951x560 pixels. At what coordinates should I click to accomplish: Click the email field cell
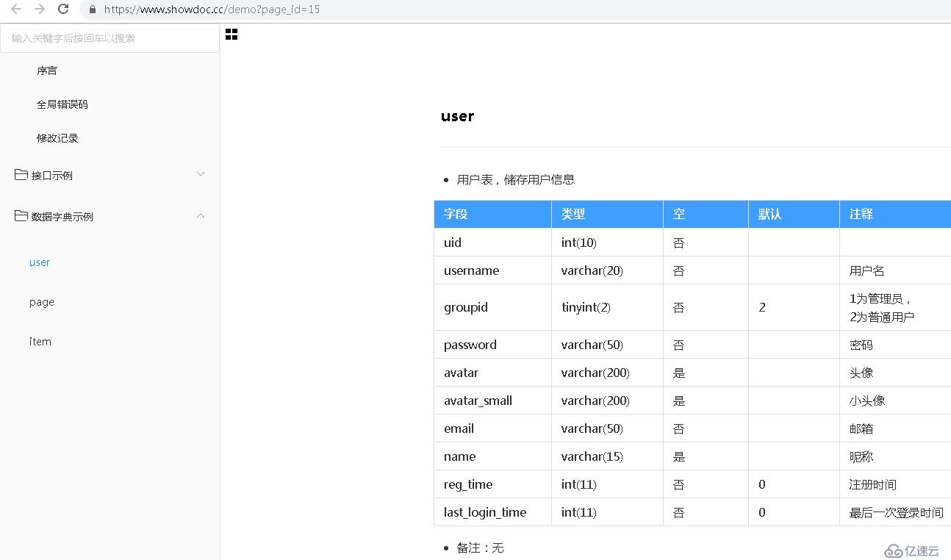click(493, 428)
